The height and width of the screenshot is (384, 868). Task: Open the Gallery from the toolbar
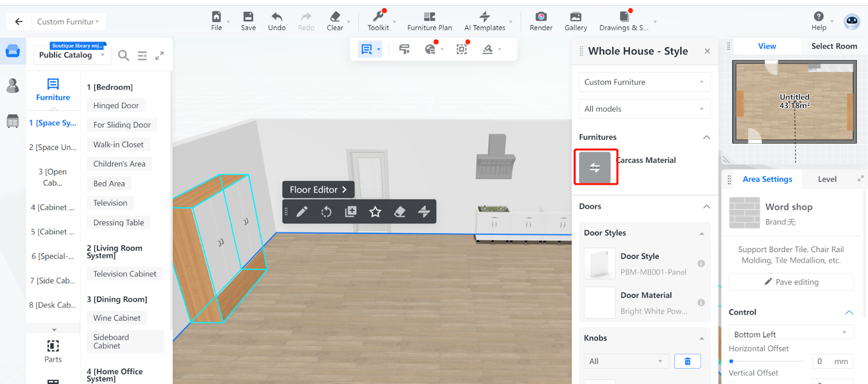(576, 17)
